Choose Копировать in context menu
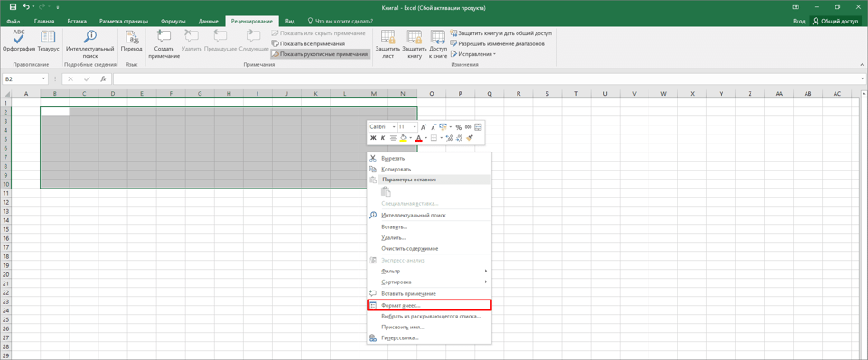Image resolution: width=868 pixels, height=360 pixels. pos(430,170)
